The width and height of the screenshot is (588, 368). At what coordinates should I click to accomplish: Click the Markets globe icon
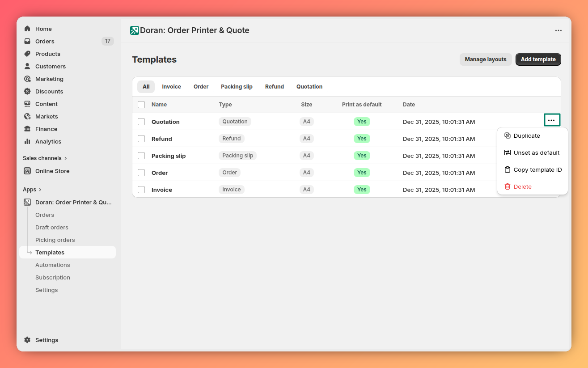pyautogui.click(x=27, y=116)
